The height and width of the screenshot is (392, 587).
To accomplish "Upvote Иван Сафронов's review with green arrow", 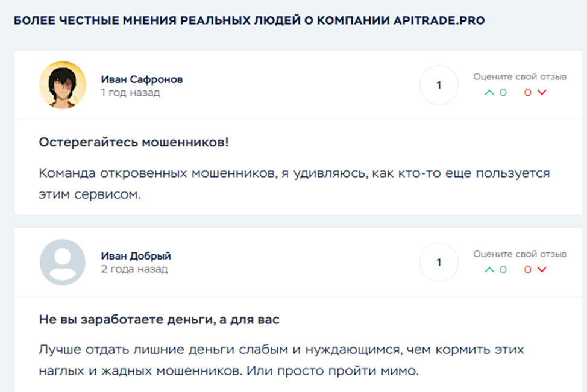I will (x=489, y=92).
